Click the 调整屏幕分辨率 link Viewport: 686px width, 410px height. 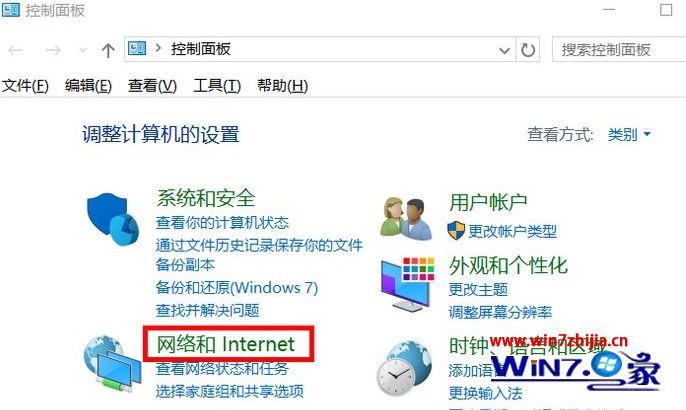click(500, 312)
